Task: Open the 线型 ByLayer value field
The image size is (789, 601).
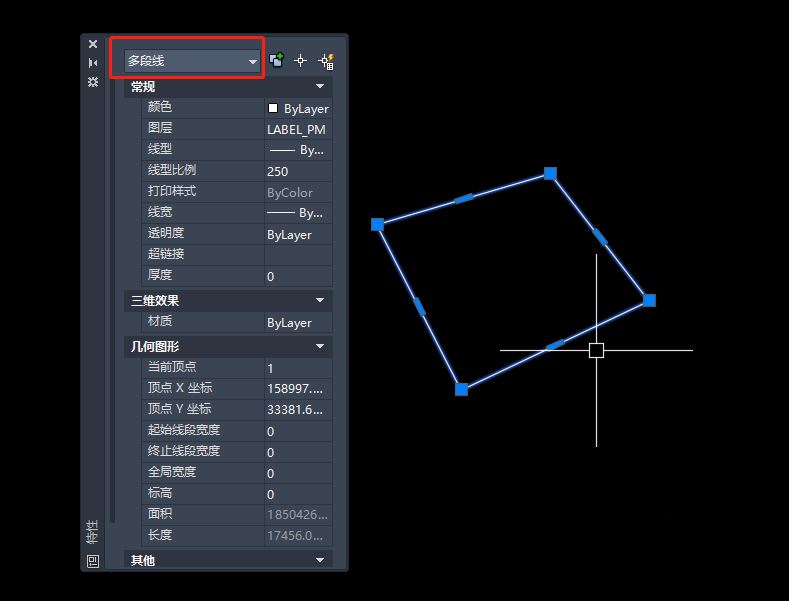Action: pos(298,150)
